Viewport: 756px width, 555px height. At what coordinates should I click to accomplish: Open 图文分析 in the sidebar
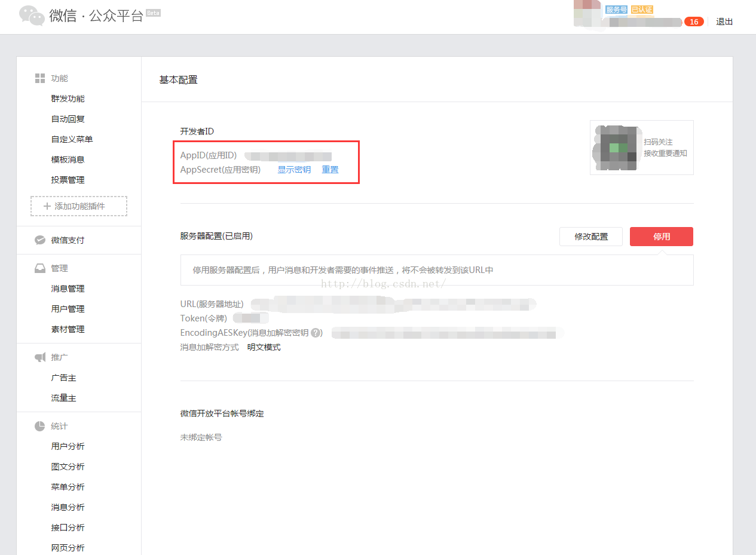68,467
